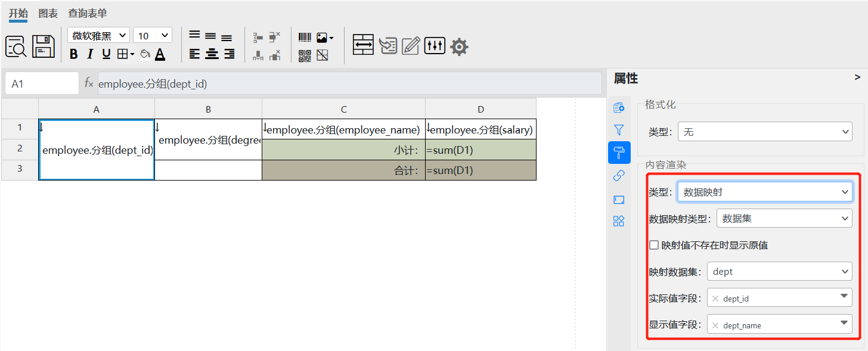This screenshot has height=351, width=868.
Task: Center text horizontally
Action: point(212,54)
